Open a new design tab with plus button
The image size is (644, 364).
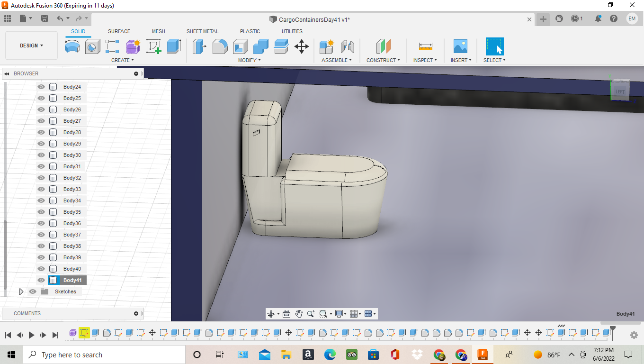(x=543, y=19)
